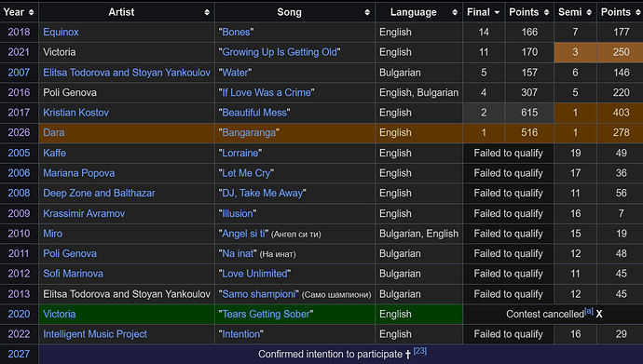Open the 2007 year link
Image resolution: width=643 pixels, height=364 pixels.
tap(19, 73)
